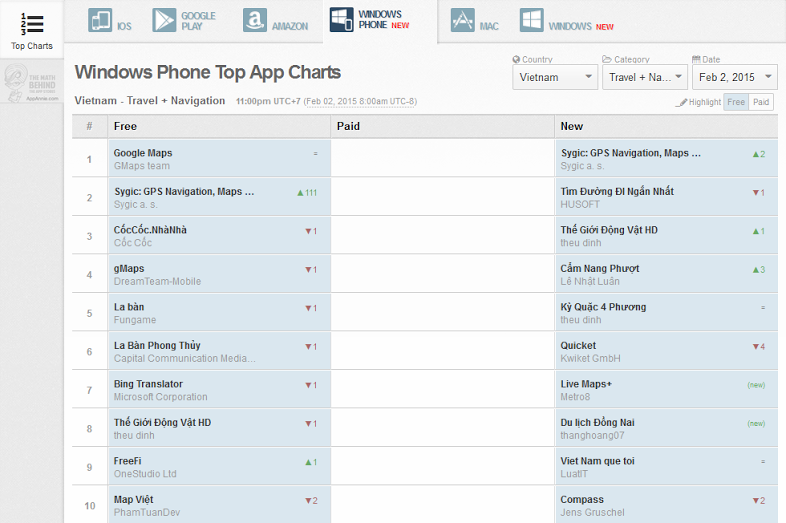Click the Amazon store icon
Viewport: 786px width, 523px height.
[255, 20]
